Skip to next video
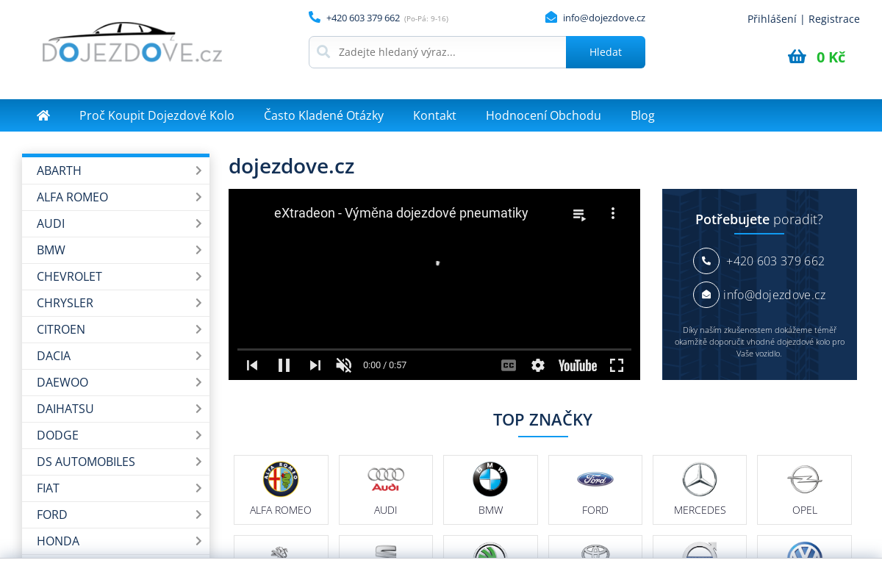The image size is (882, 588). tap(315, 365)
